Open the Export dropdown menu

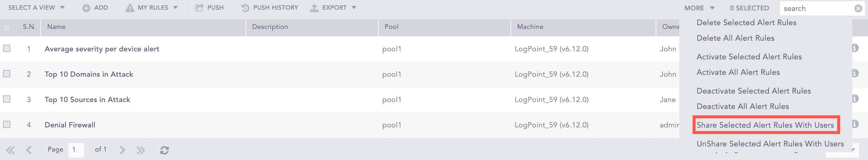[x=333, y=8]
